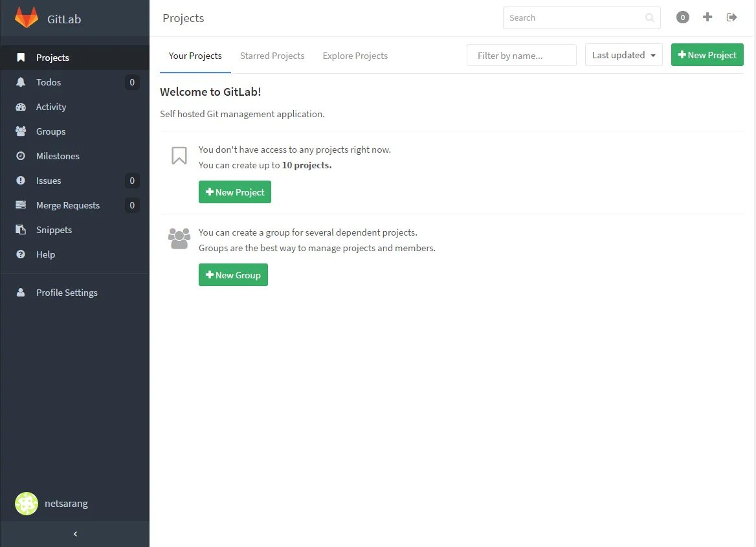Click the GitLab title link
Screen dimensions: 756x547
tap(64, 19)
